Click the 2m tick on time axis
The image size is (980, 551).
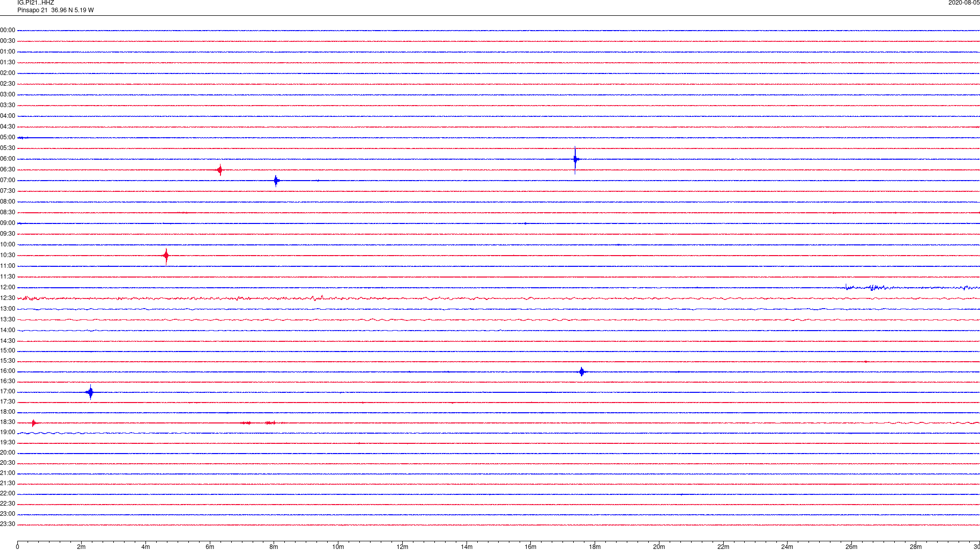point(82,546)
